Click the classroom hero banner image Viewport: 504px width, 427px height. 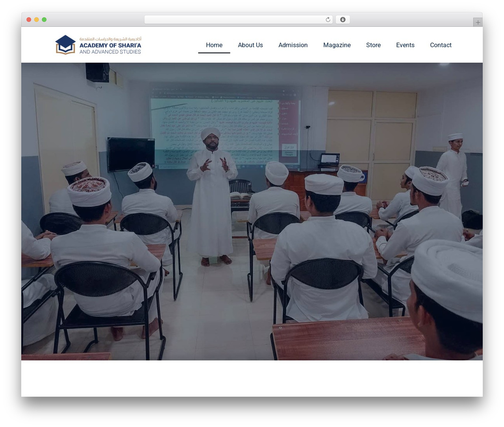252,212
